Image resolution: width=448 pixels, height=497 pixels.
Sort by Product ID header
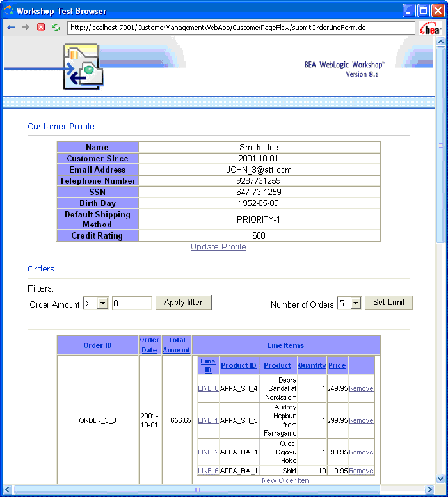point(239,365)
